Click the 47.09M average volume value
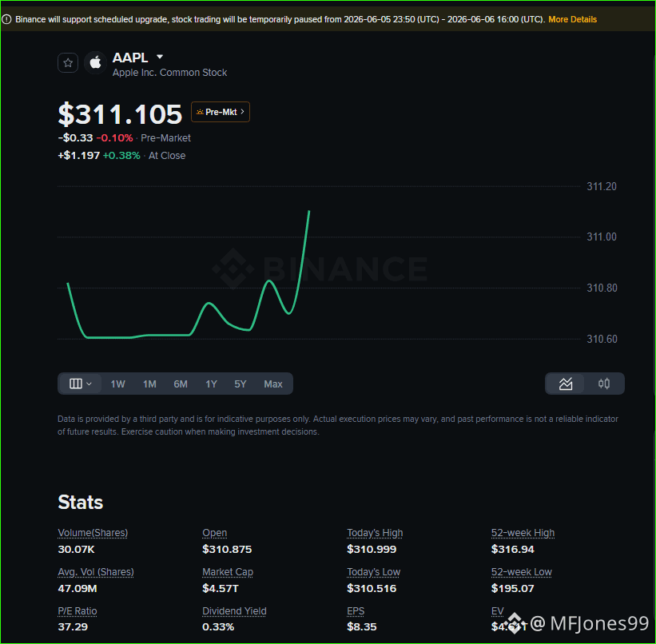The width and height of the screenshot is (656, 644). coord(78,589)
